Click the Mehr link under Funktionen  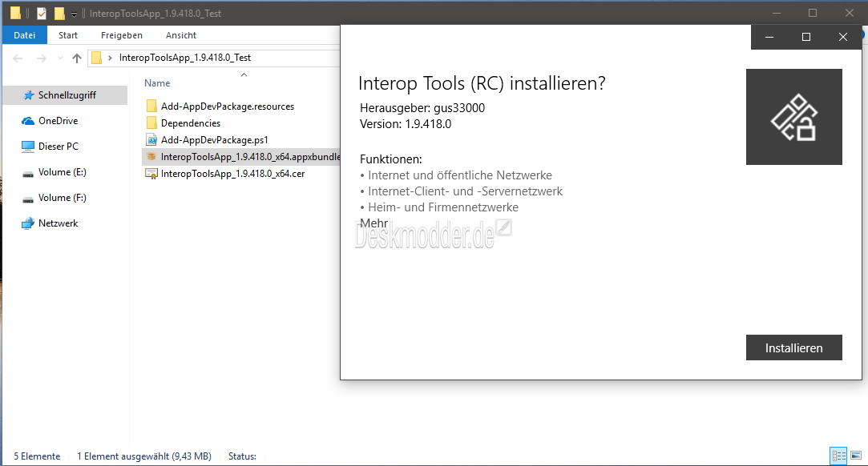[373, 223]
